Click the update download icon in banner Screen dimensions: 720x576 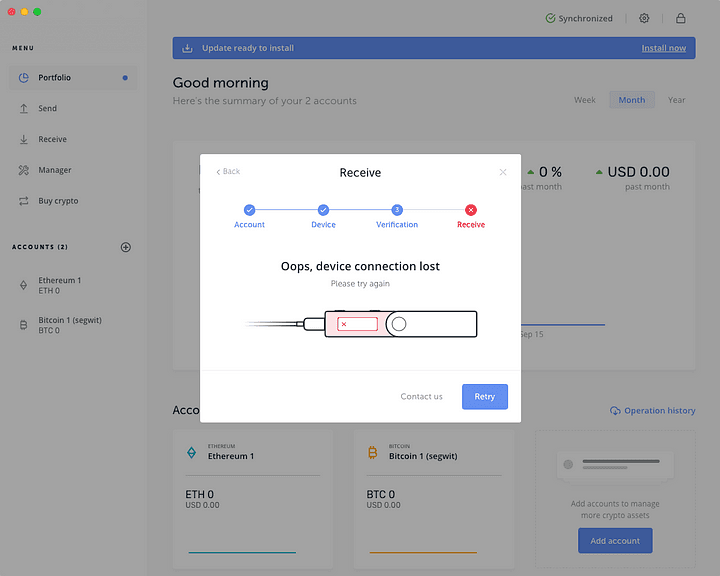187,48
